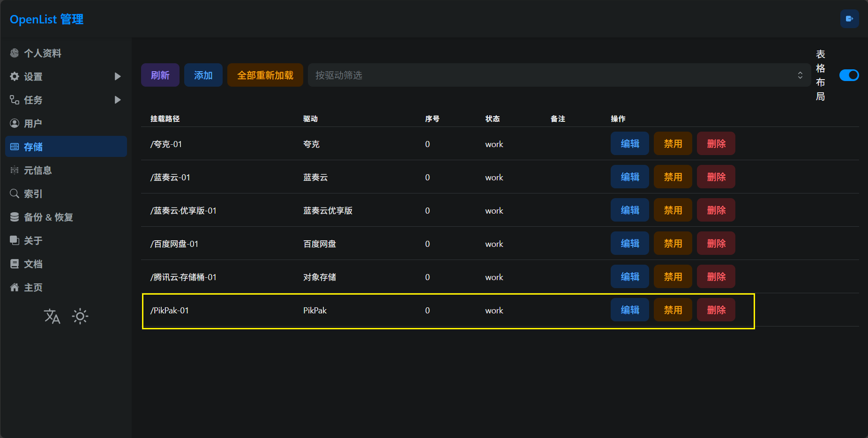This screenshot has width=868, height=438.
Task: Open the 按驱动筛选 driver filter dropdown
Action: [559, 75]
